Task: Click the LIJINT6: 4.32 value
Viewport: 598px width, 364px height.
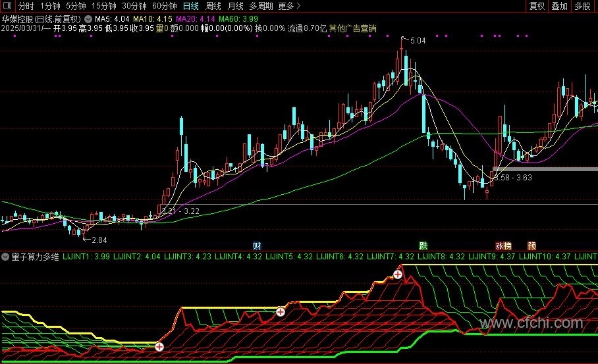Action: pyautogui.click(x=340, y=257)
